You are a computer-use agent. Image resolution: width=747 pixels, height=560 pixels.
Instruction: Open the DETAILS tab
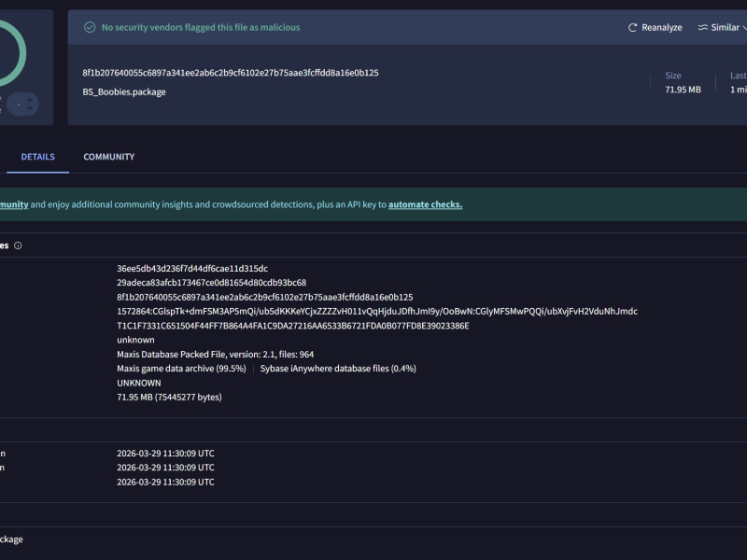(38, 157)
